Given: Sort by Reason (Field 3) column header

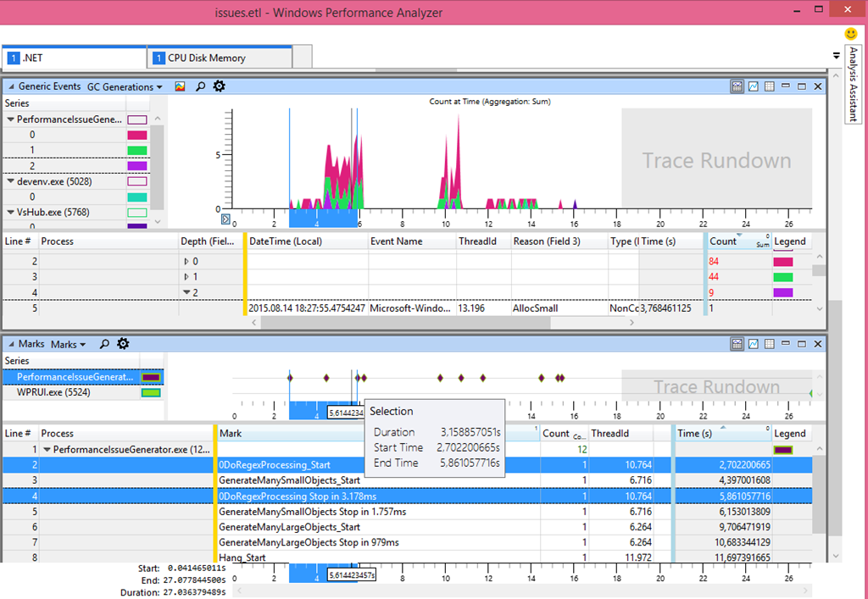Looking at the screenshot, I should (559, 241).
